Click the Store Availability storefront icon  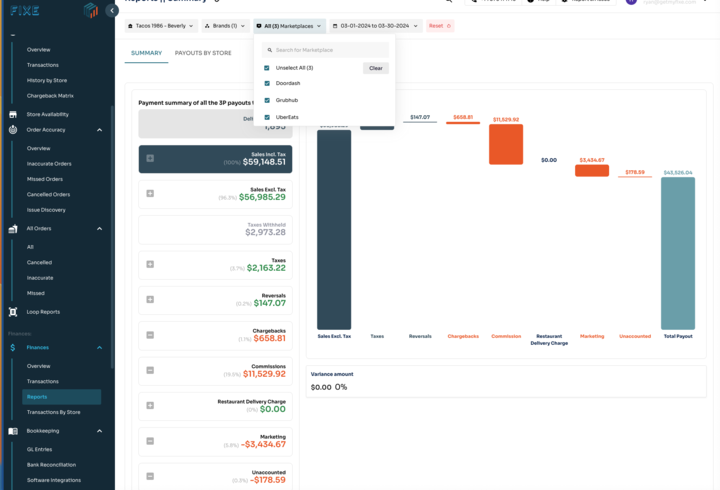(x=13, y=115)
